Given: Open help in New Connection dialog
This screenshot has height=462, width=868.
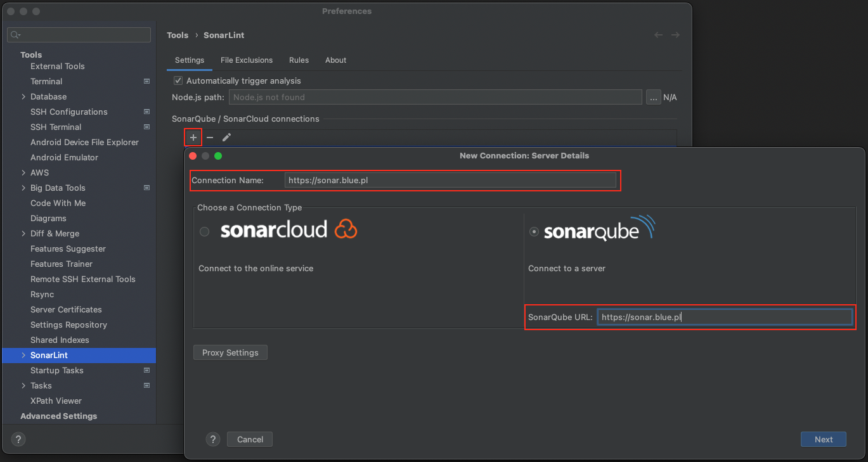Looking at the screenshot, I should tap(213, 439).
